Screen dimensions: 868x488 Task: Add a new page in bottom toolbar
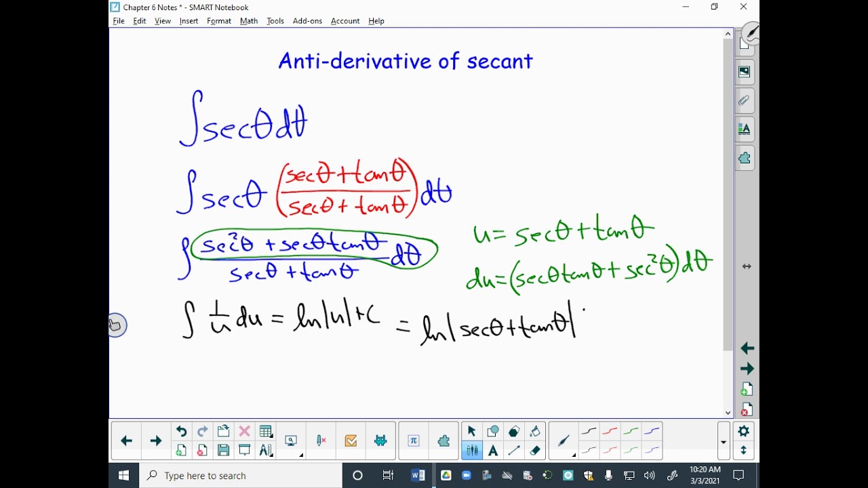[181, 450]
